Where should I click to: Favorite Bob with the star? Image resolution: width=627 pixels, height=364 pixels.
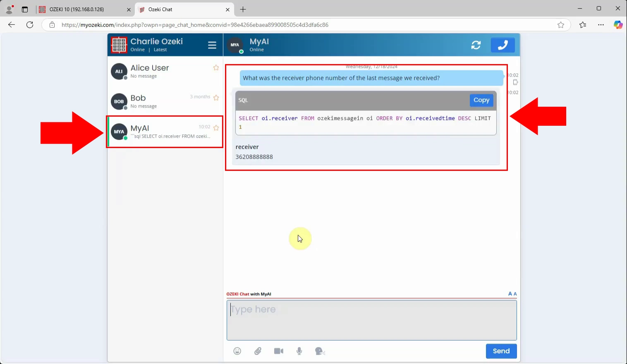(216, 98)
